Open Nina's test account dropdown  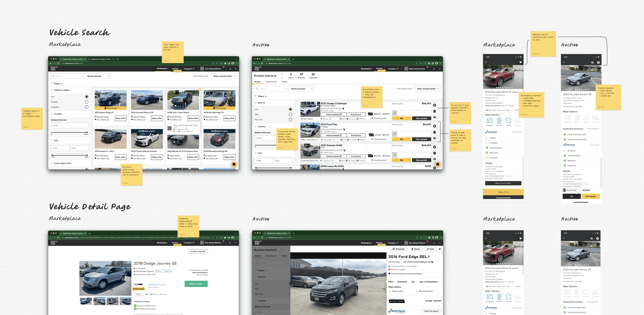(418, 69)
